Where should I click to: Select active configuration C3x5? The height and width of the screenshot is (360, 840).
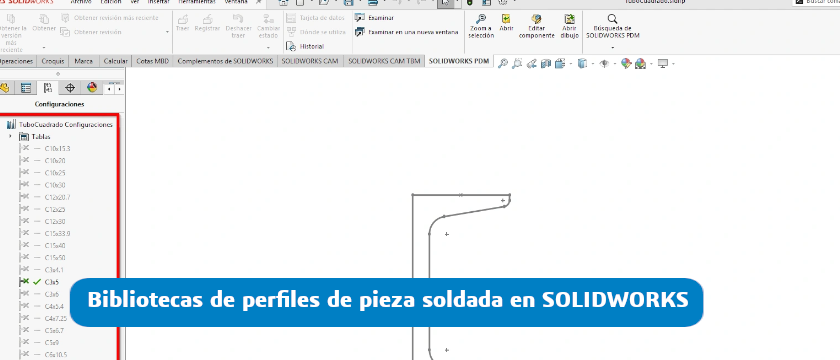[x=52, y=282]
